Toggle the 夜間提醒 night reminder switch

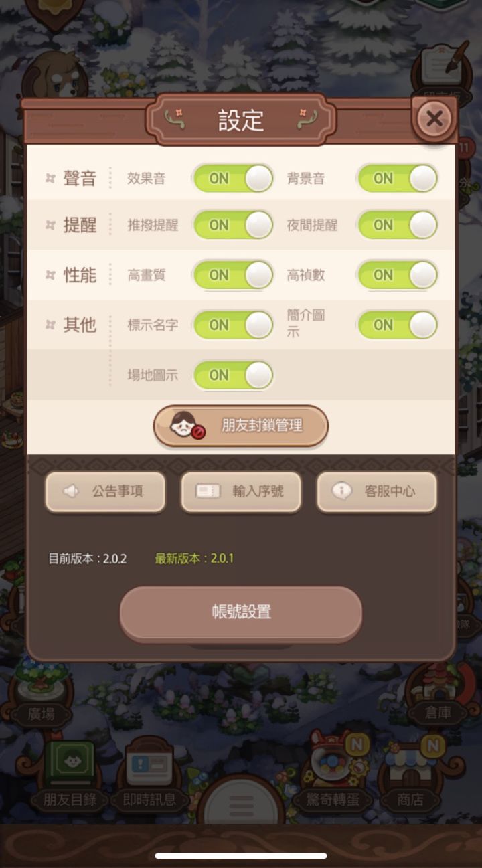398,225
